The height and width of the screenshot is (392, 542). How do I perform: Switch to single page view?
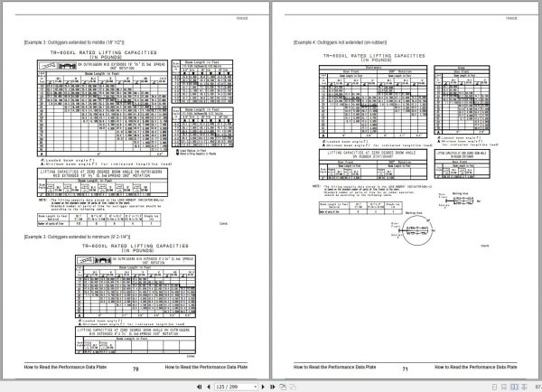coord(494,387)
